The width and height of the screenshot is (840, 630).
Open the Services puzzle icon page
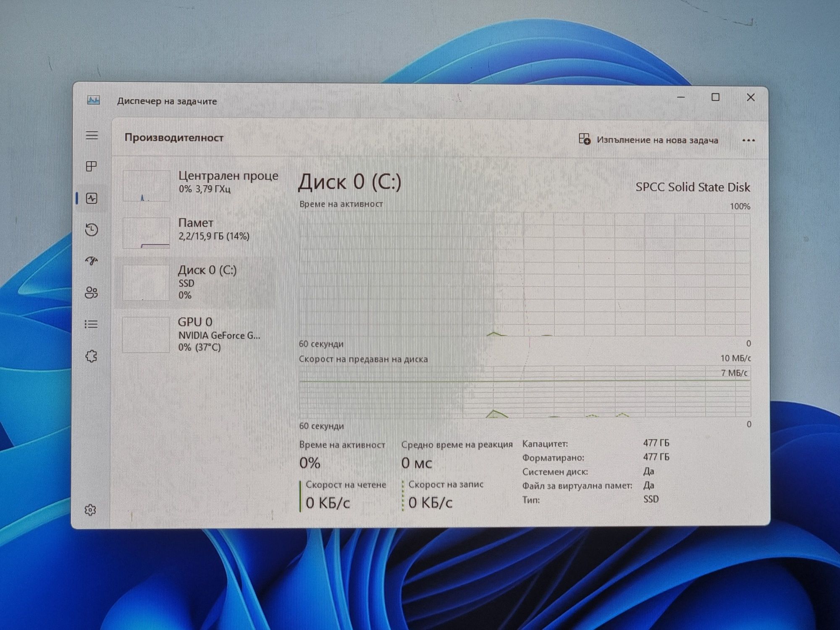(91, 356)
